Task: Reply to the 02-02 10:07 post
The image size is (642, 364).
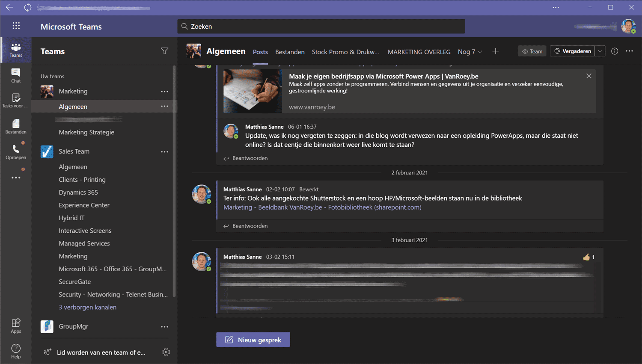Action: coord(246,226)
